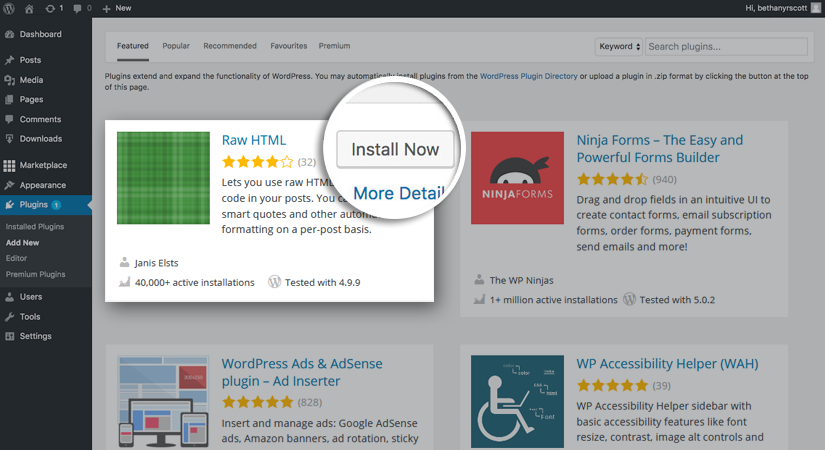
Task: Open the Keyword search type dropdown
Action: point(619,47)
